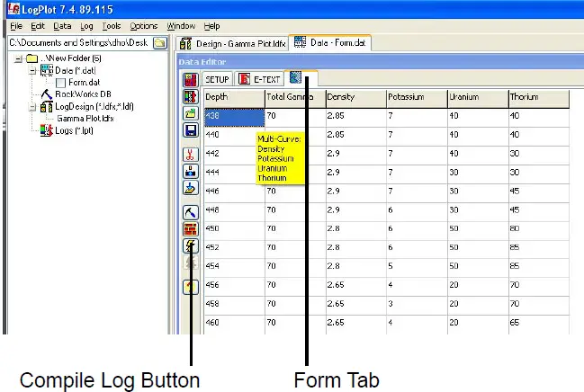The image size is (584, 392).
Task: Click the Open file folder icon in Data Editor toolbar
Action: pos(191,113)
